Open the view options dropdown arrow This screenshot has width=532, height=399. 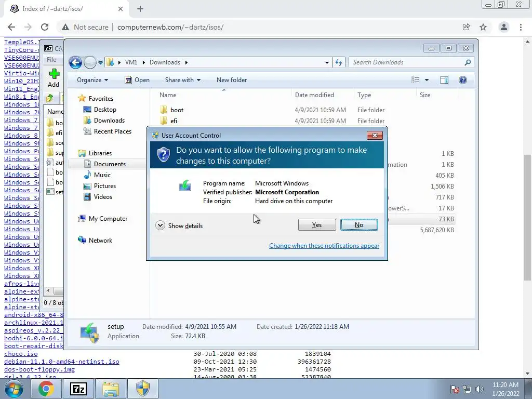pos(427,80)
